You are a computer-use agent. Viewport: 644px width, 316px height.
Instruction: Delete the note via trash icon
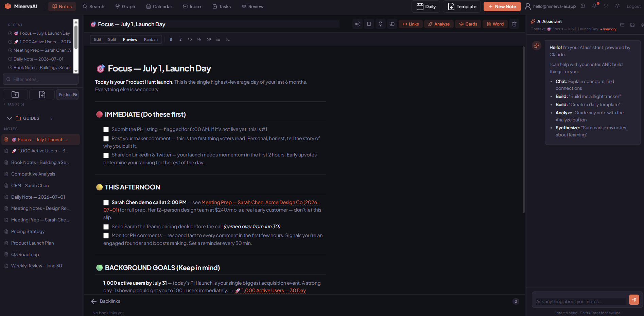tap(514, 24)
